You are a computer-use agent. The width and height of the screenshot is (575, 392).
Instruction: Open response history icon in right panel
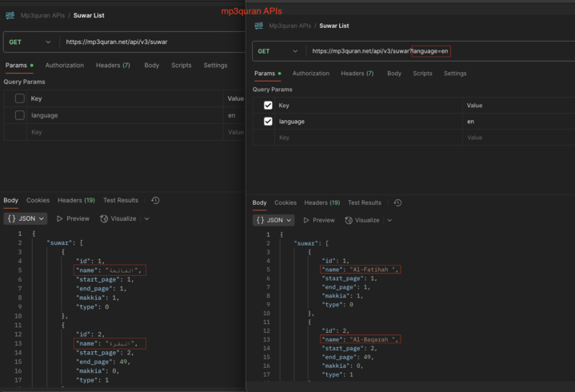pyautogui.click(x=397, y=203)
